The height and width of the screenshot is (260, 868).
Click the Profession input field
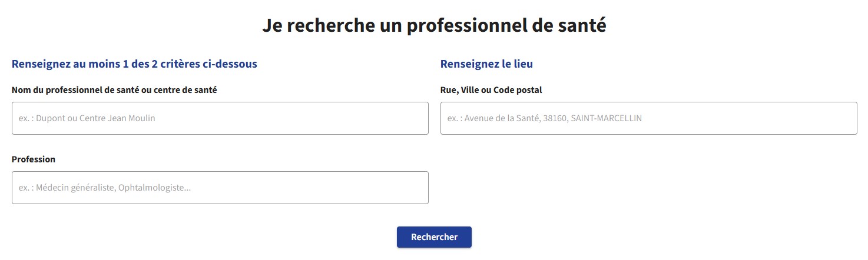click(220, 188)
